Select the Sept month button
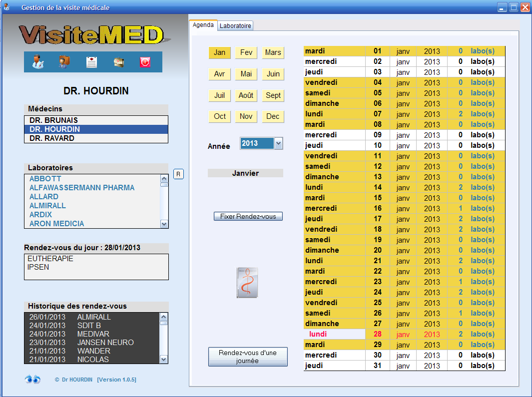 (273, 95)
